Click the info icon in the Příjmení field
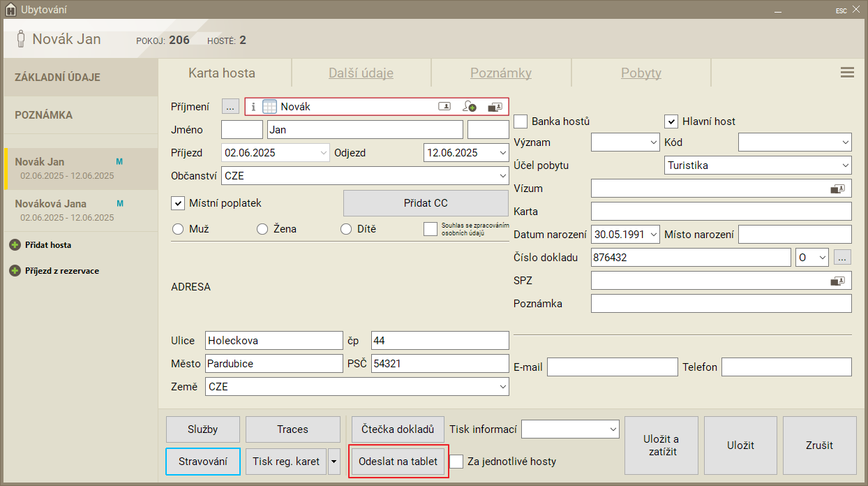Viewport: 868px width, 486px height. [x=253, y=107]
